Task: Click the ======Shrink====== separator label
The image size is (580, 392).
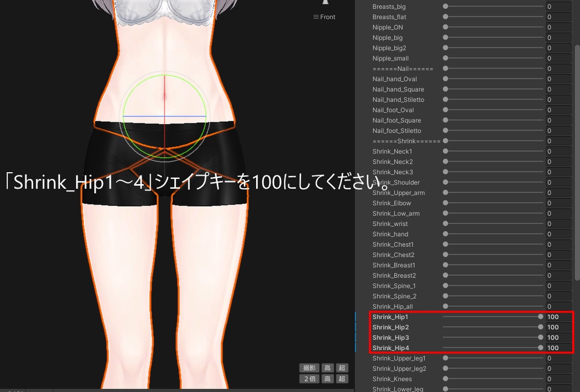Action: 407,141
